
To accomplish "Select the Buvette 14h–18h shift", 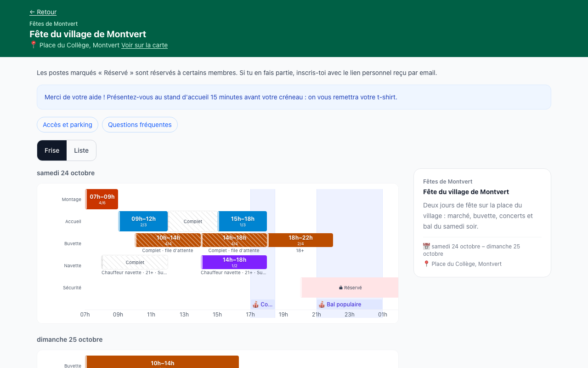I will [x=234, y=240].
